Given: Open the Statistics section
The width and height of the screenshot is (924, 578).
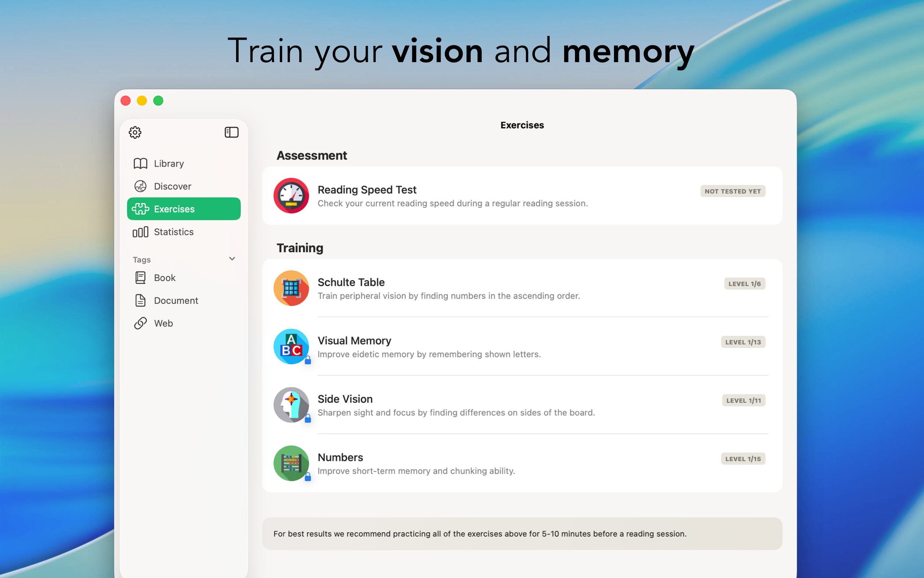Looking at the screenshot, I should tap(184, 232).
